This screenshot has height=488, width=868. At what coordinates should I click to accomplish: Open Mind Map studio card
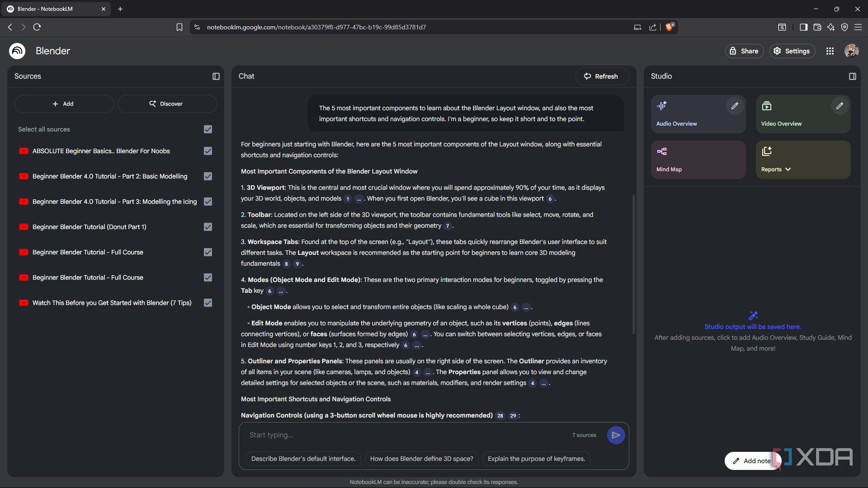coord(698,160)
